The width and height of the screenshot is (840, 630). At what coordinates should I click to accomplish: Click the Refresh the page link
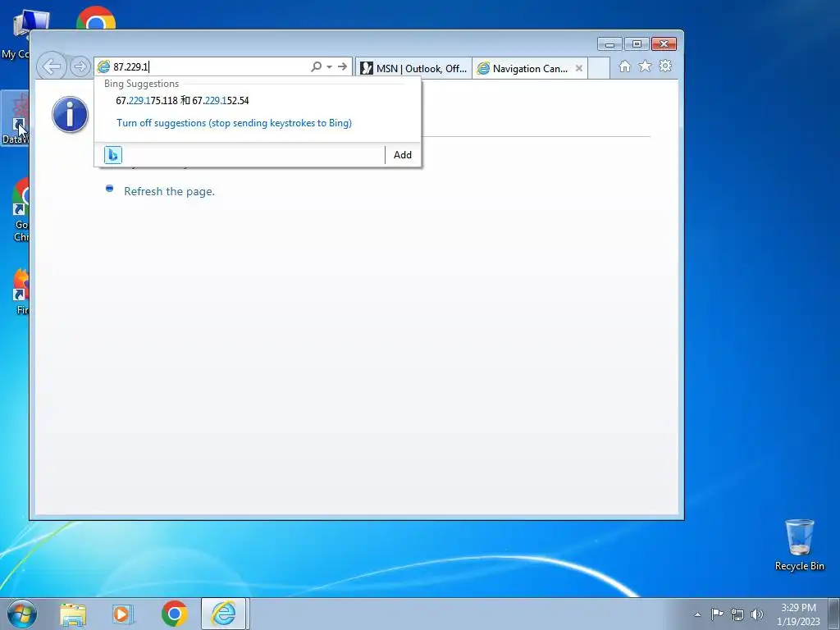coord(169,191)
